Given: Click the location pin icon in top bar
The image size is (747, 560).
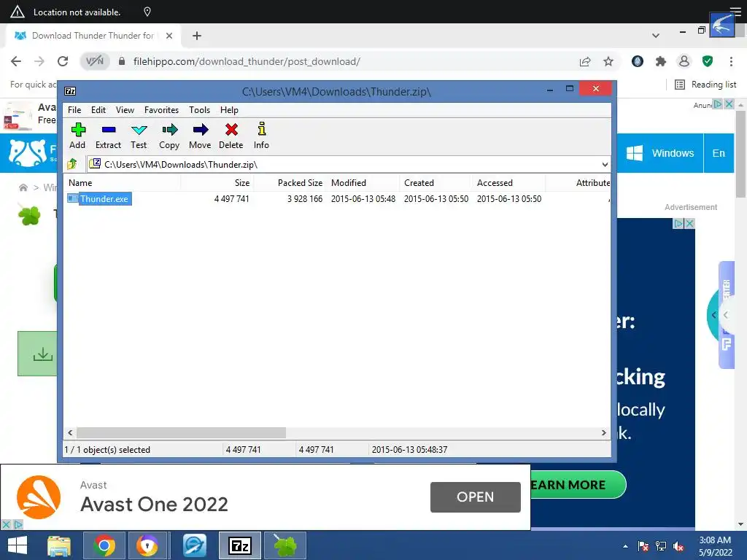Looking at the screenshot, I should [x=147, y=12].
